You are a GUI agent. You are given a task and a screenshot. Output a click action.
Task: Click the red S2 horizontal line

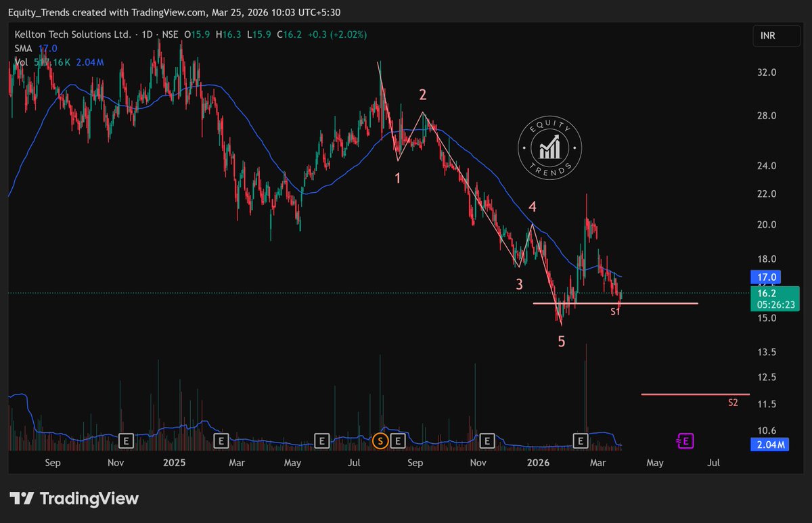[695, 394]
